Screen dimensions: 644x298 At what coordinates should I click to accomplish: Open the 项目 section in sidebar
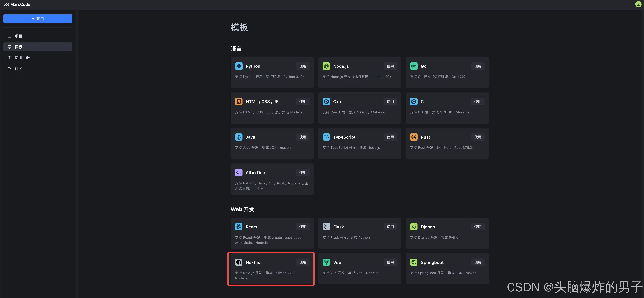tap(18, 36)
